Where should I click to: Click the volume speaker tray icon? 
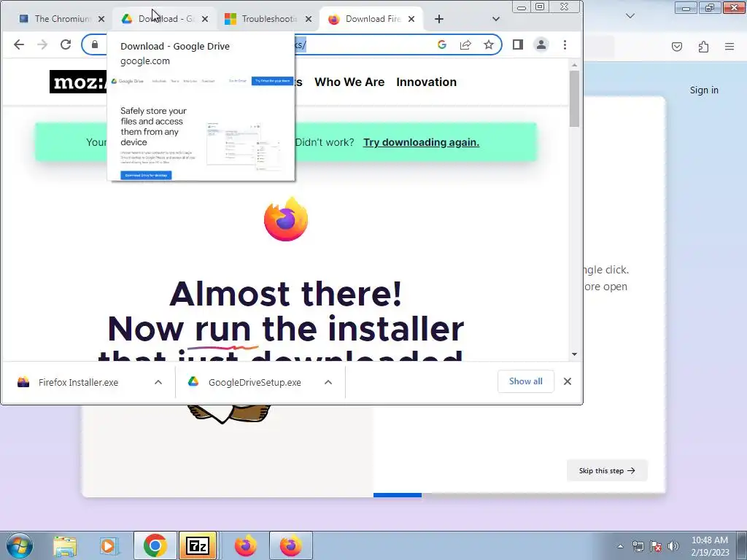(x=673, y=547)
